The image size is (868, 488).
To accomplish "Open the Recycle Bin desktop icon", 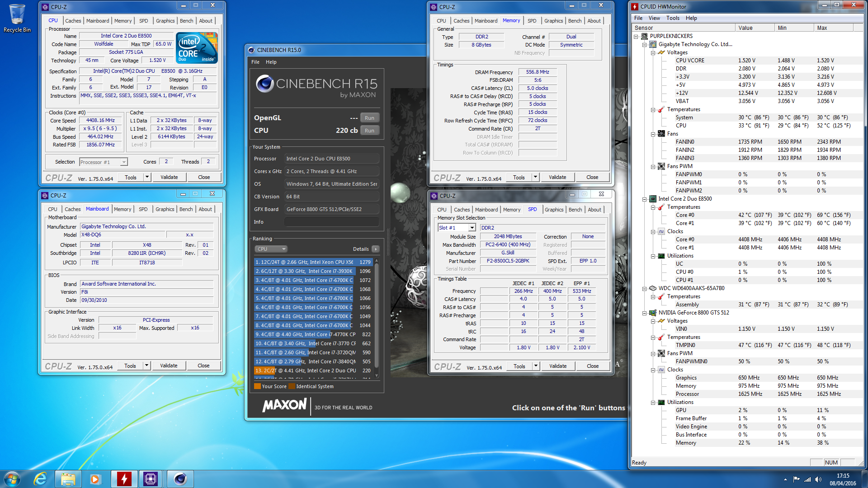I will 17,18.
